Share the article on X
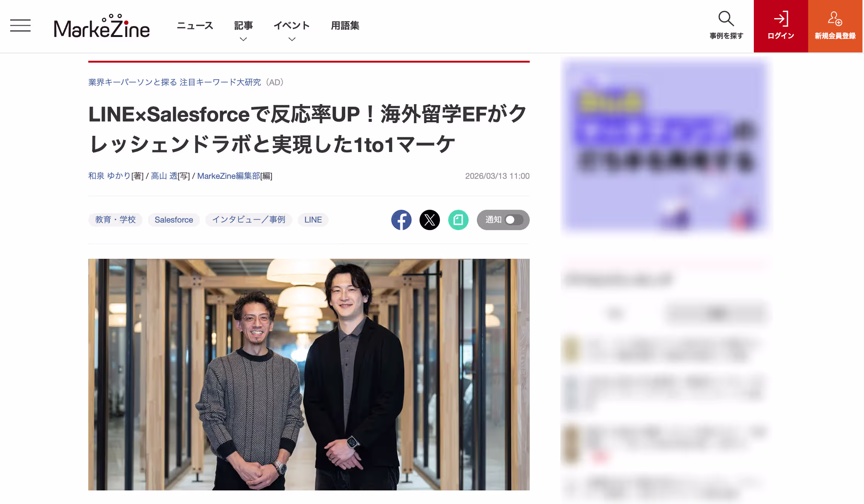Screen dimensions: 864x504 [430, 220]
